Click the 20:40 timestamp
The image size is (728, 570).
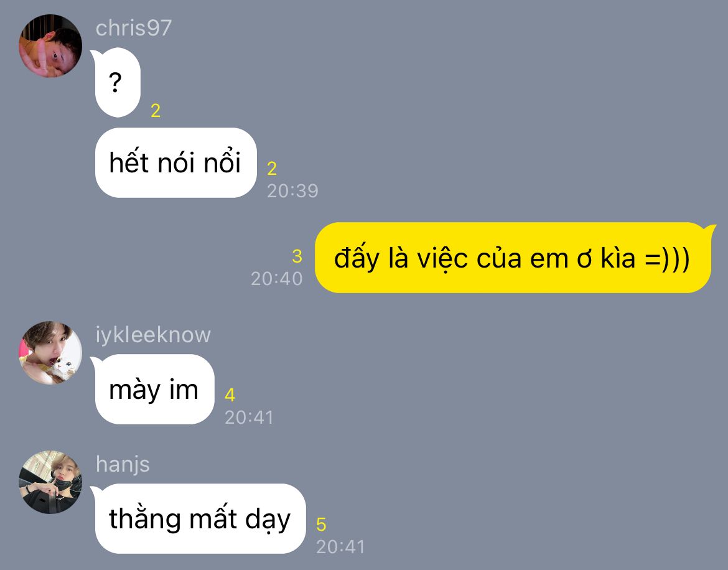[x=277, y=279]
